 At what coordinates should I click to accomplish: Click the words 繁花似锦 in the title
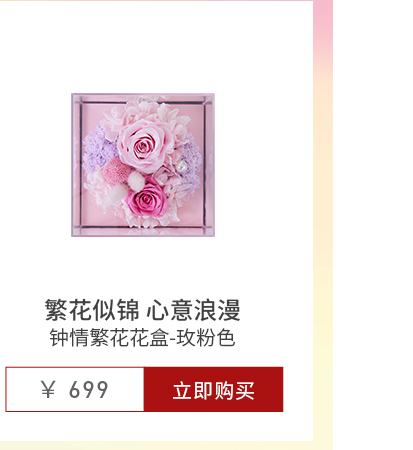(x=92, y=310)
